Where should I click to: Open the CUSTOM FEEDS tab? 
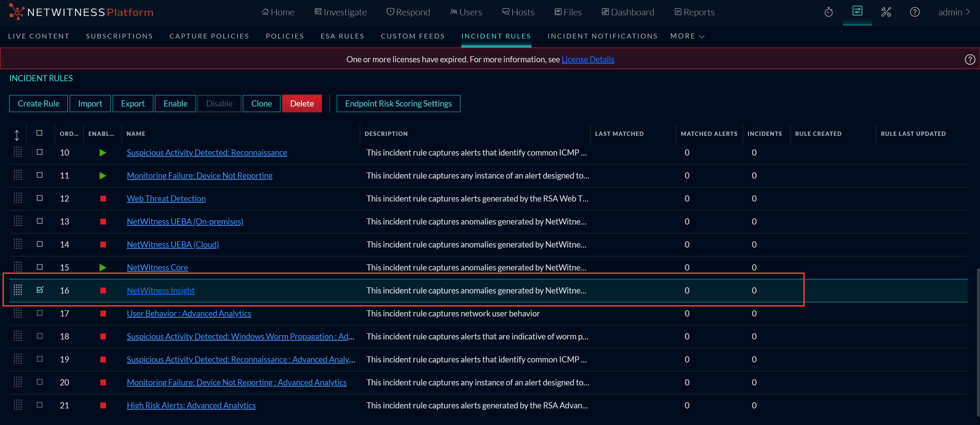[x=413, y=36]
